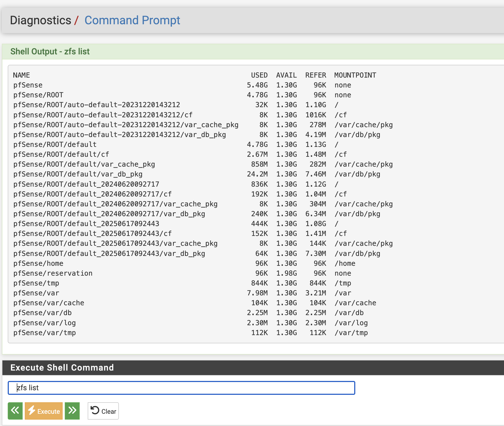This screenshot has width=504, height=426.
Task: Select the 7.30M refer value
Action: 316,254
